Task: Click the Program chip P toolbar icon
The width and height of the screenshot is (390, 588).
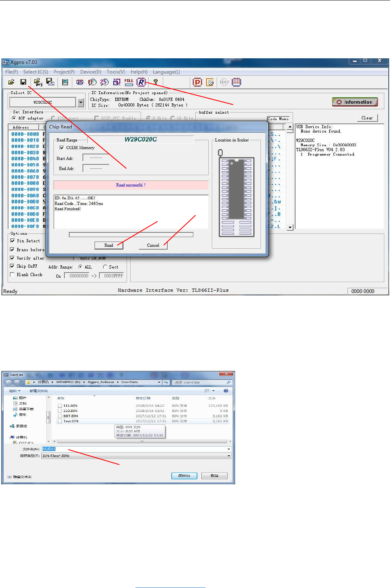Action: click(197, 82)
